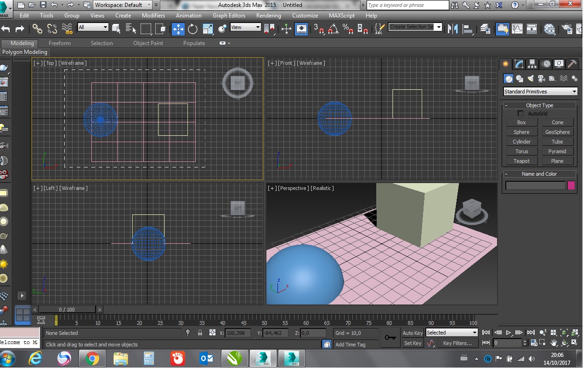This screenshot has height=368, width=588.
Task: Open the reference coordinate View dropdown
Action: (x=245, y=27)
